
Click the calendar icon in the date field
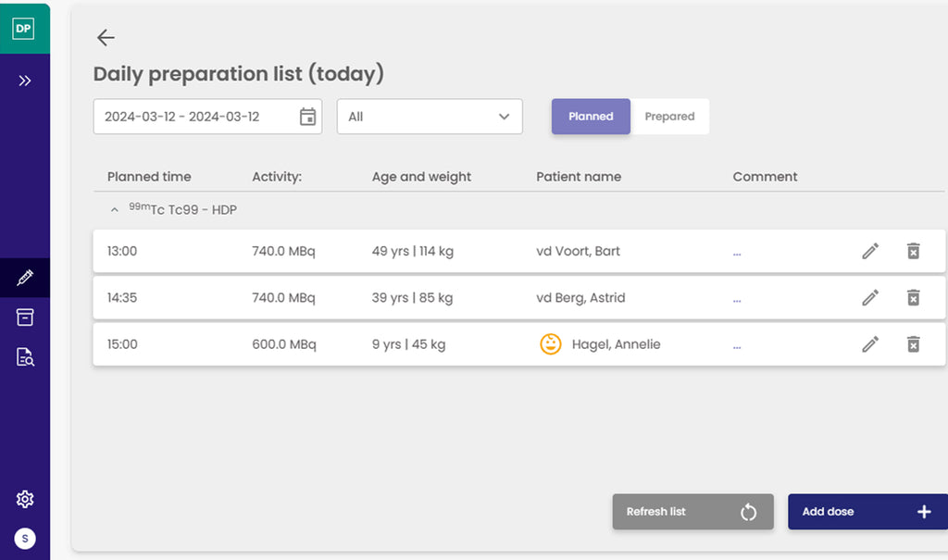pyautogui.click(x=308, y=117)
